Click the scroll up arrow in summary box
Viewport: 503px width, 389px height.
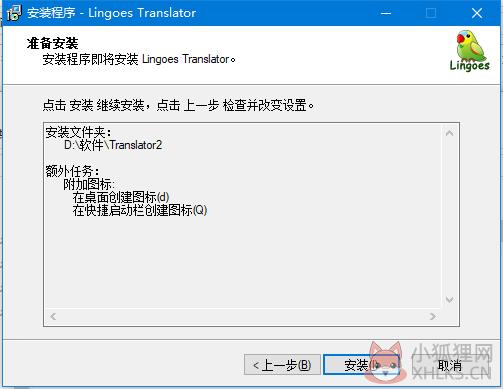click(449, 134)
